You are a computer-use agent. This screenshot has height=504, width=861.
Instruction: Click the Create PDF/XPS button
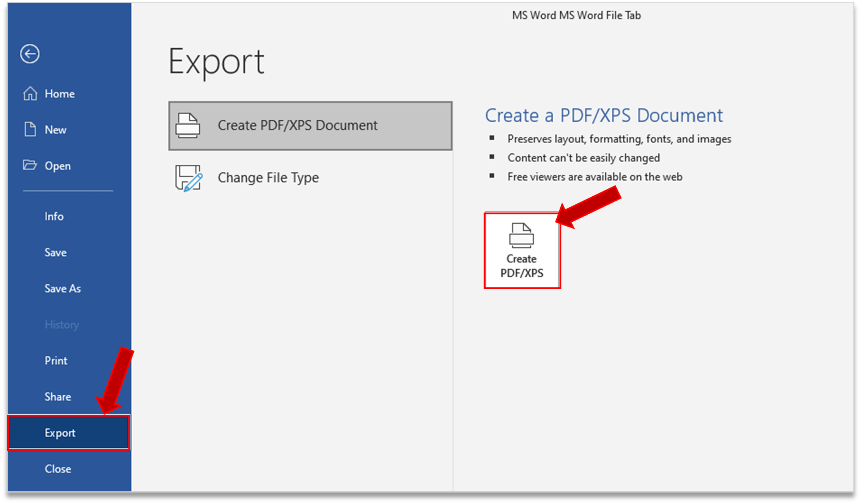coord(521,250)
